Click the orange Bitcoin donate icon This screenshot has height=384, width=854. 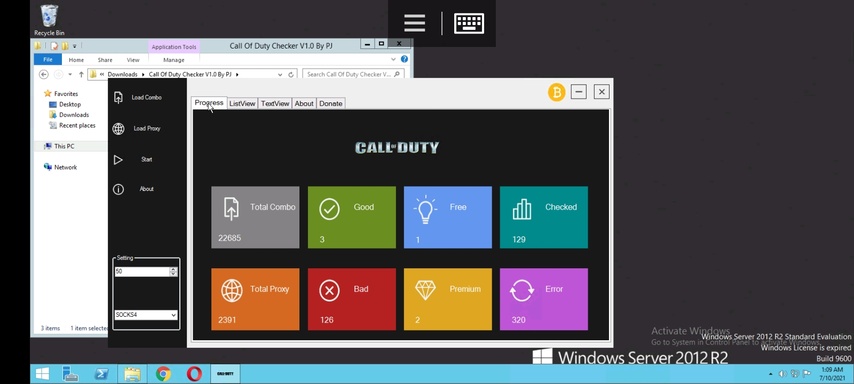pos(557,92)
